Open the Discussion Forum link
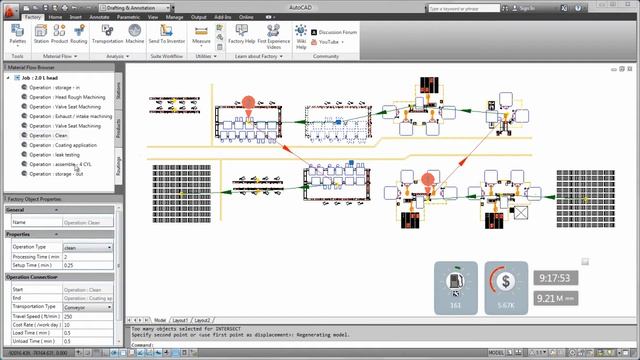The height and width of the screenshot is (360, 640). [334, 32]
